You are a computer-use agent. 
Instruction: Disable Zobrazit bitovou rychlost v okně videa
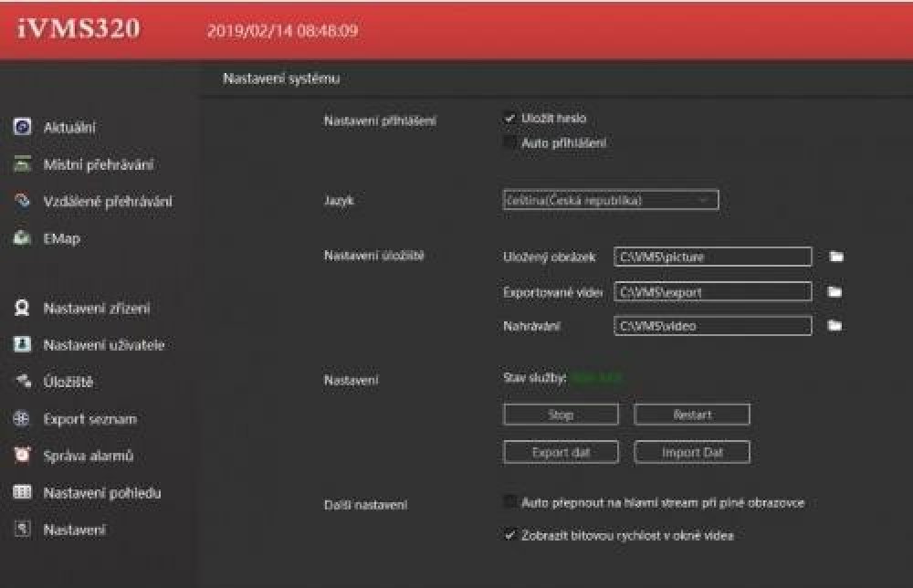(x=510, y=536)
